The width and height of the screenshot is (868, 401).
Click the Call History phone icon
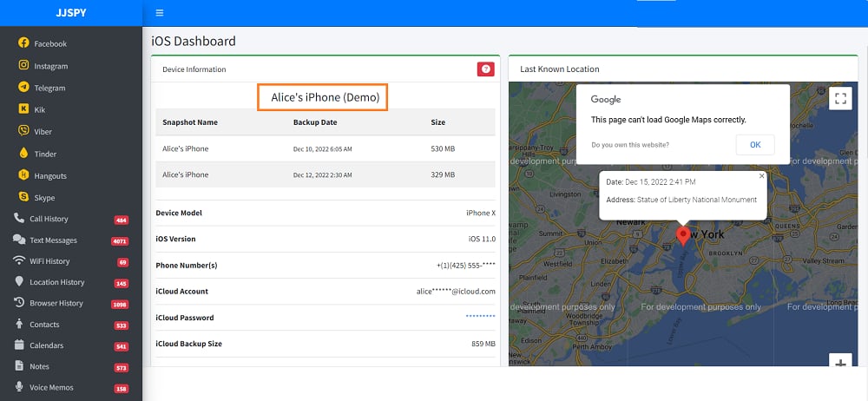(19, 218)
